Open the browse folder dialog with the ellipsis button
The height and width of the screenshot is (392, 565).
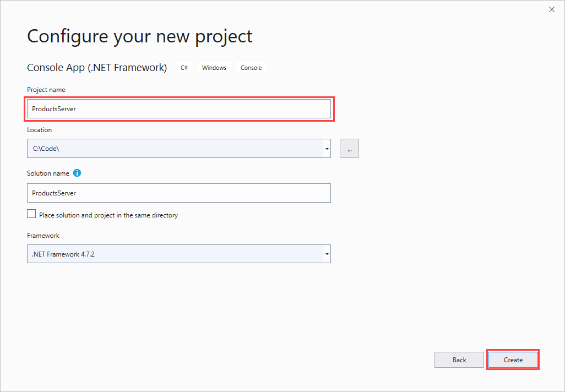pyautogui.click(x=349, y=148)
